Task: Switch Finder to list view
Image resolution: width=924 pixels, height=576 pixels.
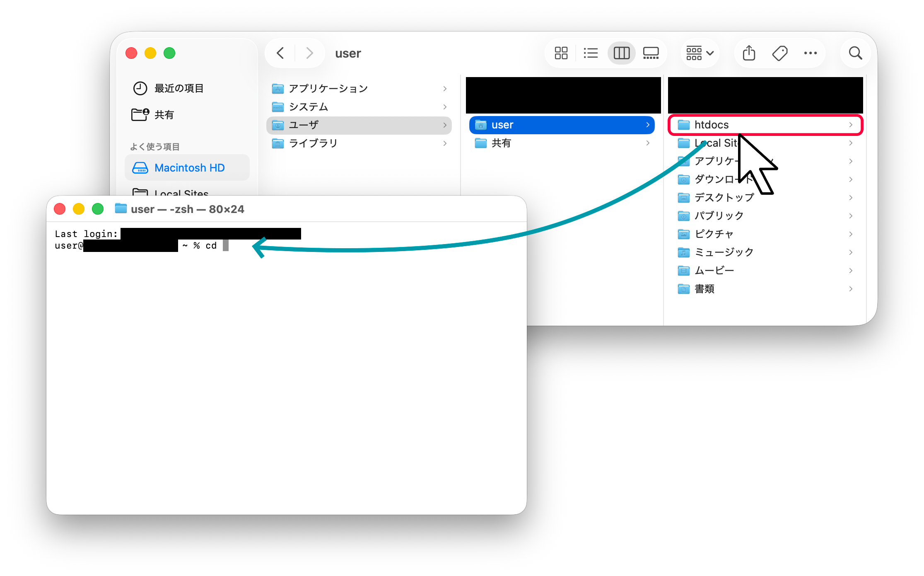Action: 591,53
